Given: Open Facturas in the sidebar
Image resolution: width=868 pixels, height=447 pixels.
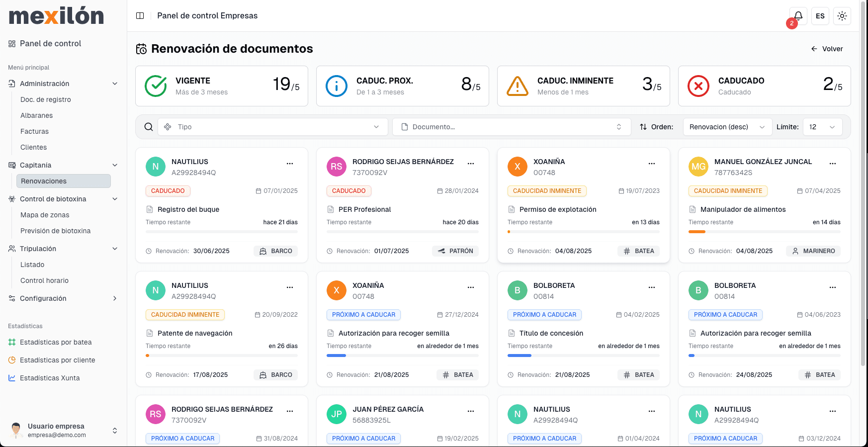Looking at the screenshot, I should pyautogui.click(x=35, y=131).
